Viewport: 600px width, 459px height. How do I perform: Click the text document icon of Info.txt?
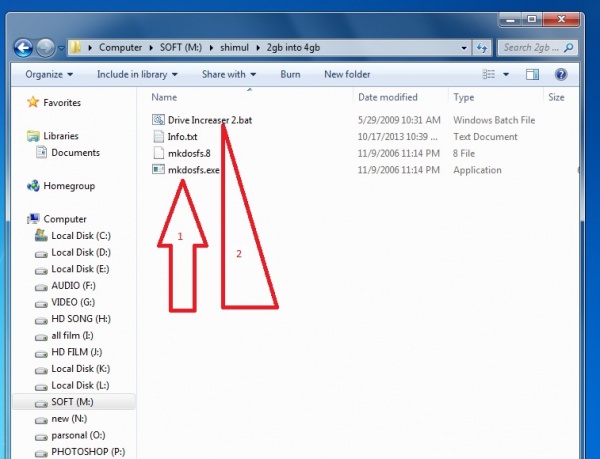pos(158,137)
